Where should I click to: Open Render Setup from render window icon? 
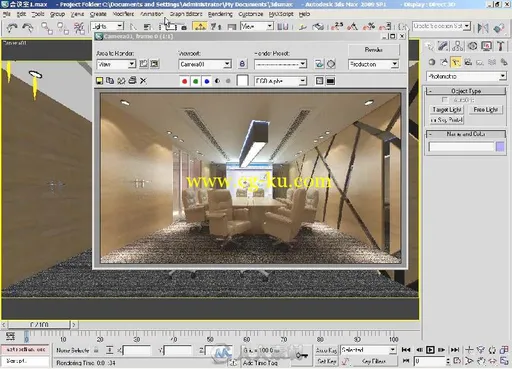click(319, 64)
